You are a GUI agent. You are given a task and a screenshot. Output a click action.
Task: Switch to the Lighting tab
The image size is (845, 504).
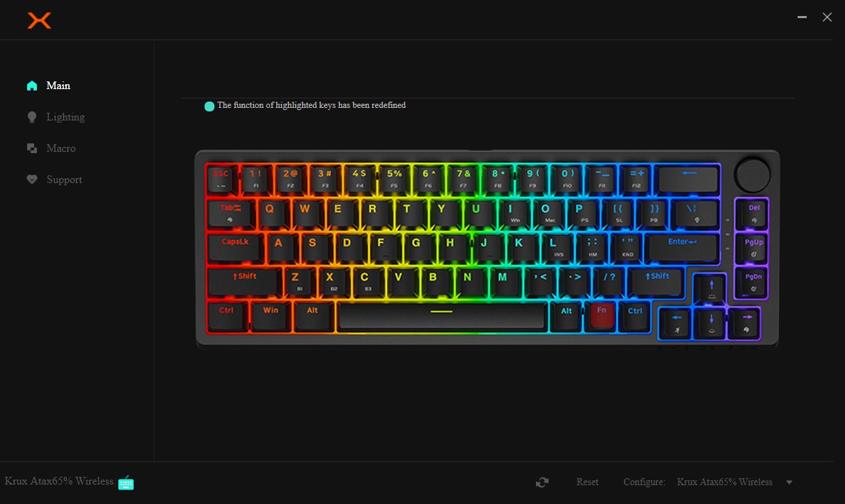coord(65,117)
